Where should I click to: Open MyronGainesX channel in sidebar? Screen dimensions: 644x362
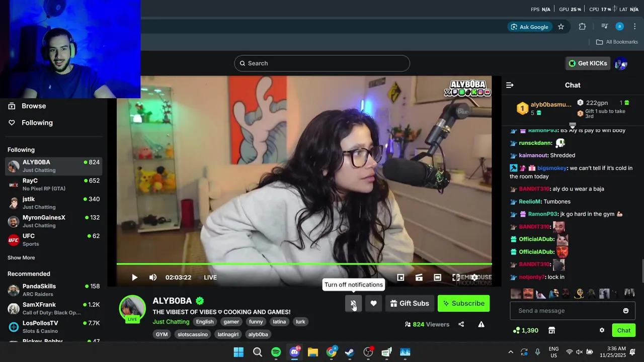pos(53,221)
